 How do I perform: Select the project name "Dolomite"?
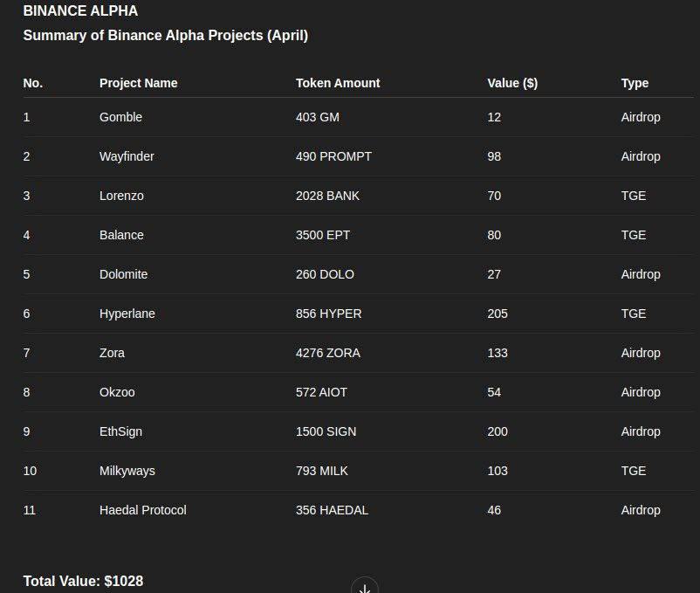click(x=123, y=274)
